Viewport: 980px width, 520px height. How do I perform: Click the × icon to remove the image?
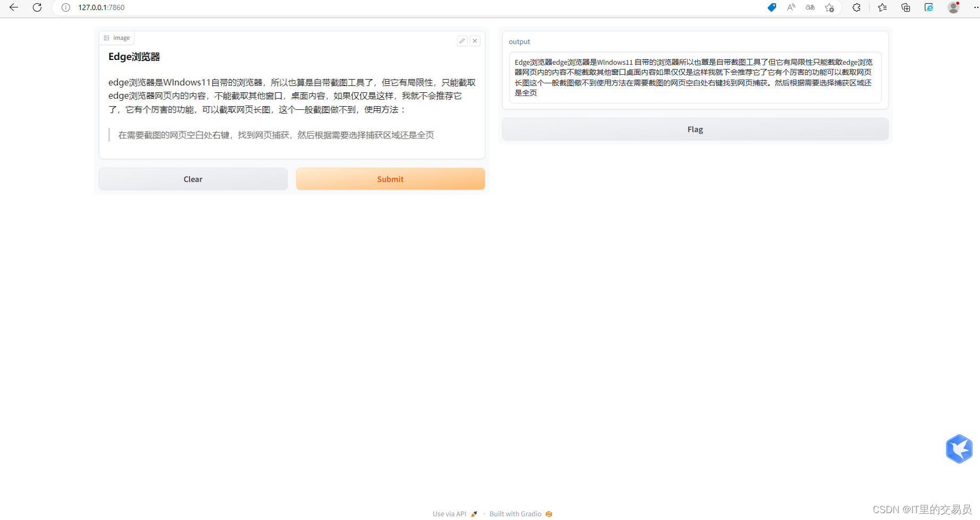(475, 40)
